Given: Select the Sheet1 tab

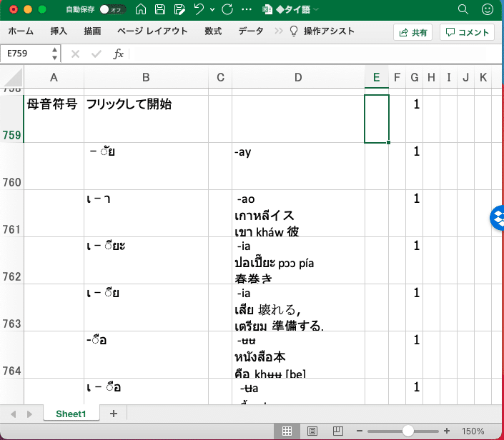Looking at the screenshot, I should tap(71, 414).
